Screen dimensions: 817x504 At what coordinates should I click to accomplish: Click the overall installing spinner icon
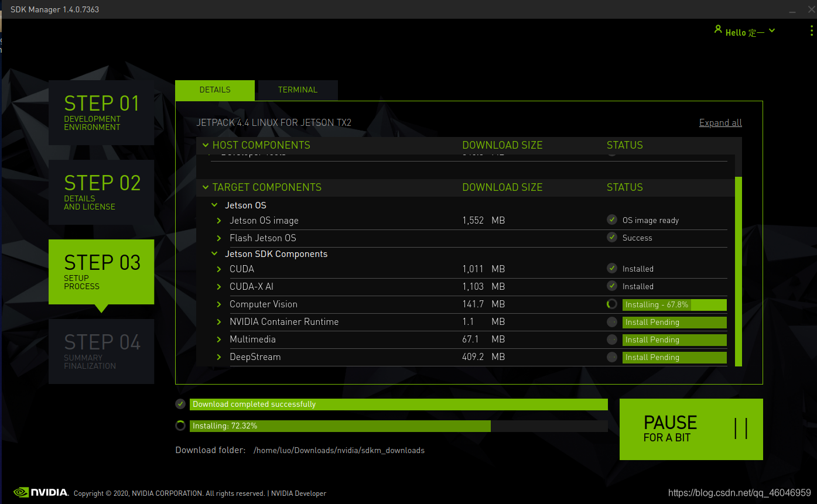pos(180,426)
